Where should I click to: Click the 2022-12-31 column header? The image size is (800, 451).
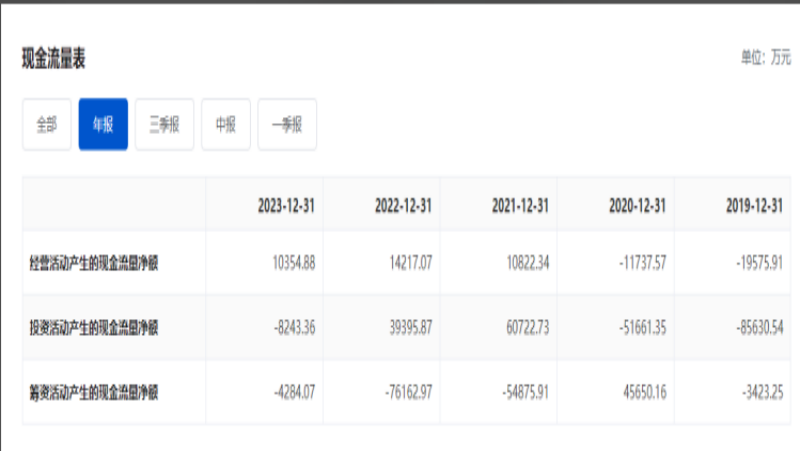pyautogui.click(x=403, y=205)
